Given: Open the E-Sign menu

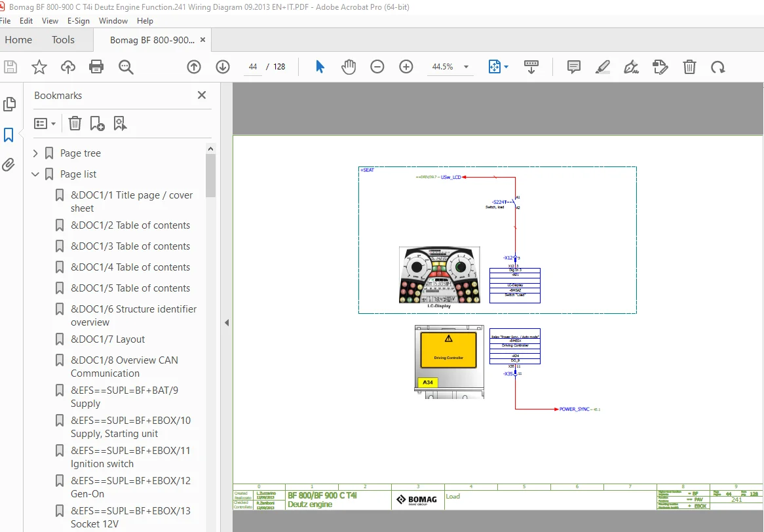Looking at the screenshot, I should [79, 21].
